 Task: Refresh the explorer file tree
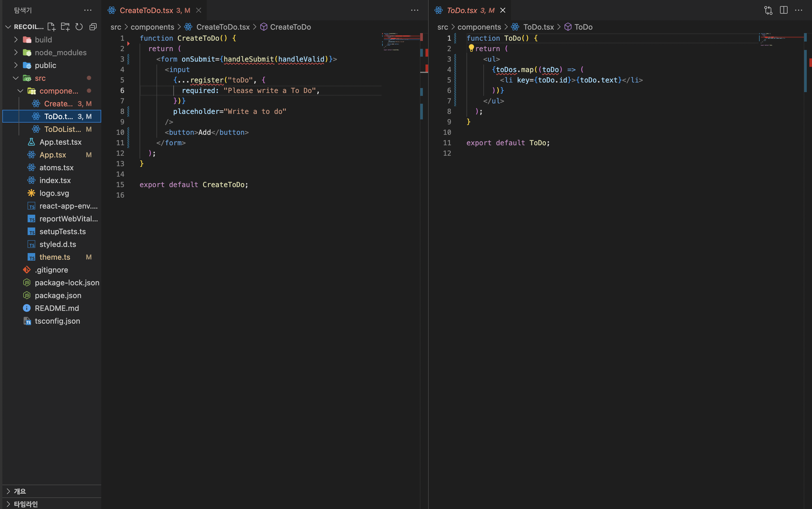79,27
